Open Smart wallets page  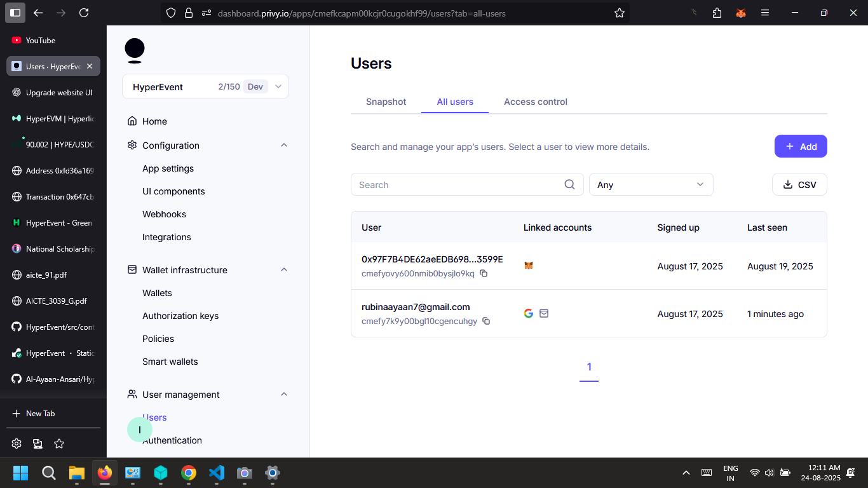tap(170, 362)
